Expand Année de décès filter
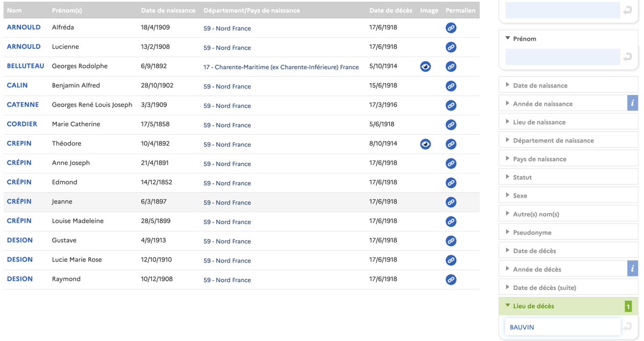The image size is (644, 341). point(563,269)
